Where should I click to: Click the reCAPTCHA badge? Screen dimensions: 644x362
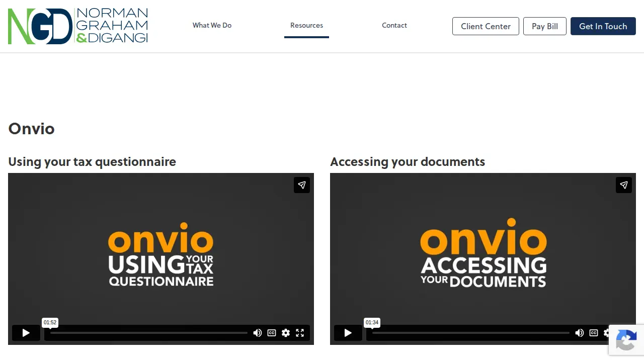[x=626, y=340]
